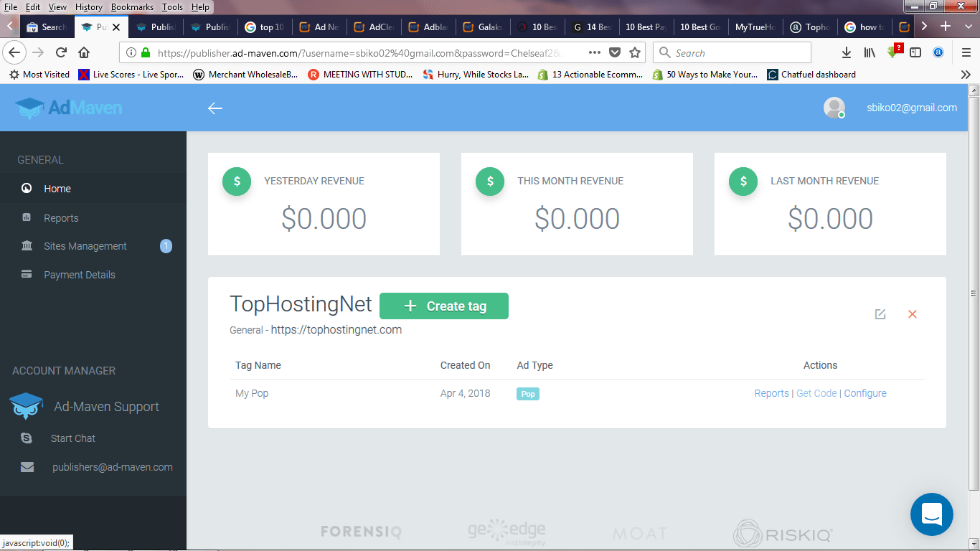Image resolution: width=980 pixels, height=551 pixels.
Task: Click the envelope icon beside publishers email
Action: click(x=27, y=467)
